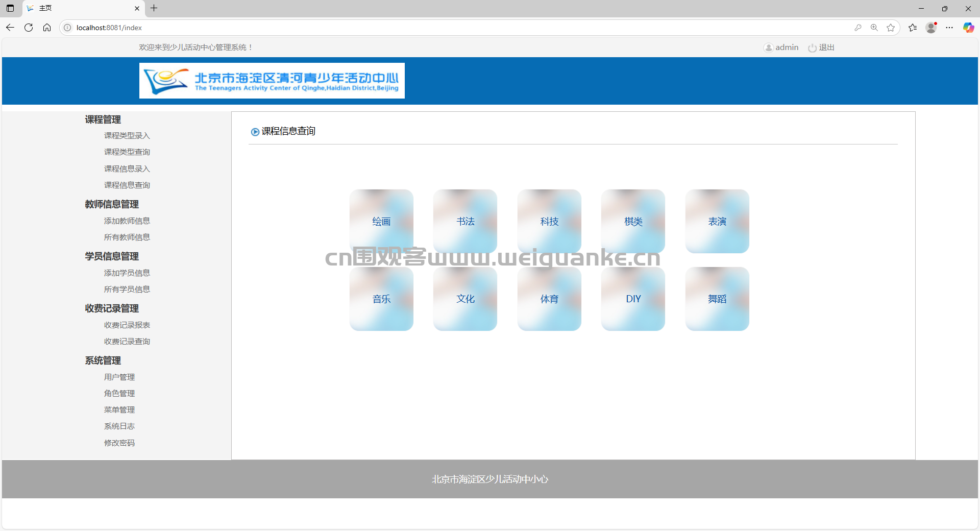Open the Copilot icon in toolbar
Image resolution: width=980 pixels, height=531 pixels.
click(968, 28)
